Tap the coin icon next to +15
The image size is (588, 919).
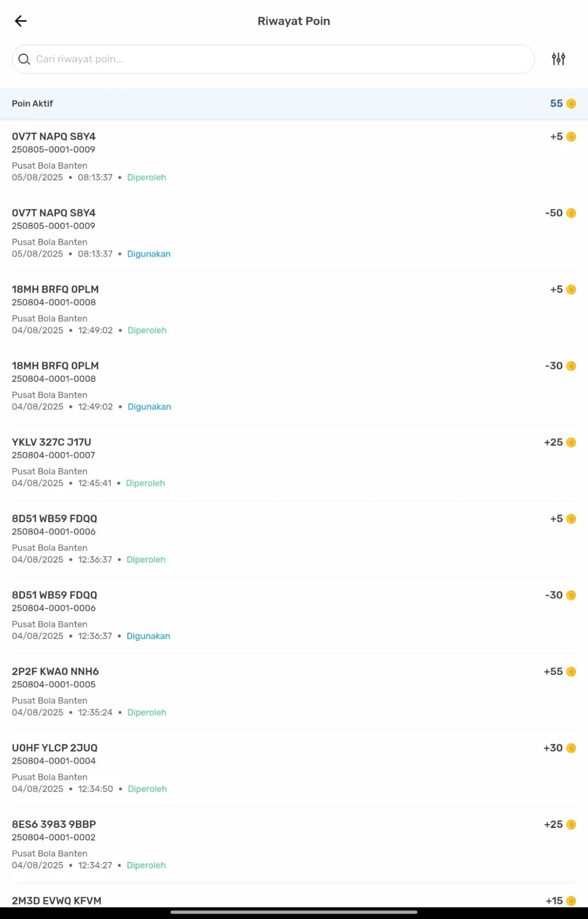571,901
